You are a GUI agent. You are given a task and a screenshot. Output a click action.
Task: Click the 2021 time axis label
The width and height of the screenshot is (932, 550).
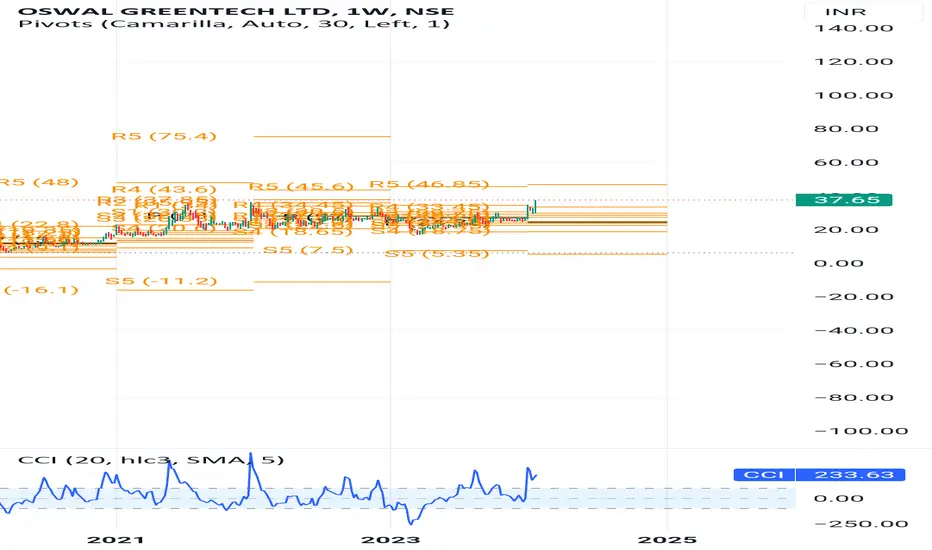tap(116, 540)
